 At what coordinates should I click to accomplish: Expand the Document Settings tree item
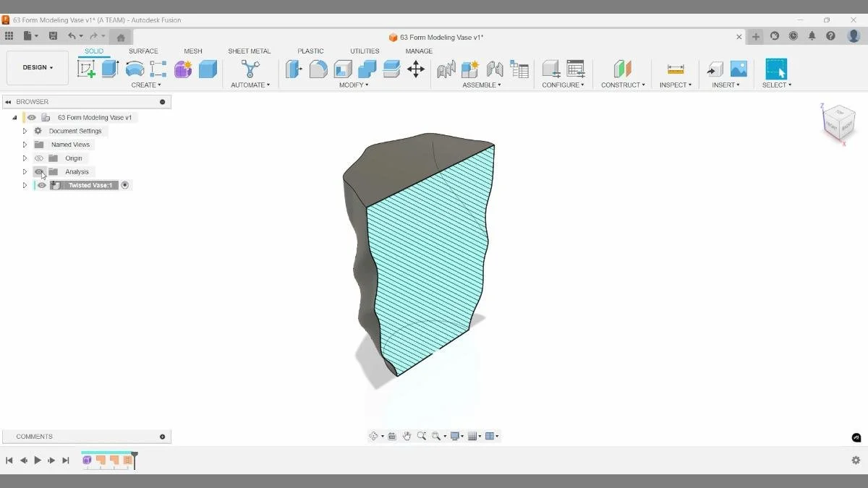(x=25, y=130)
